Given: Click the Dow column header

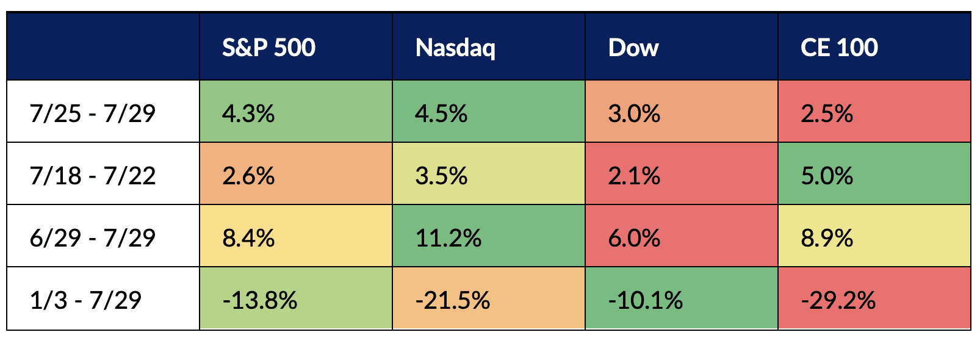Looking at the screenshot, I should tap(633, 48).
